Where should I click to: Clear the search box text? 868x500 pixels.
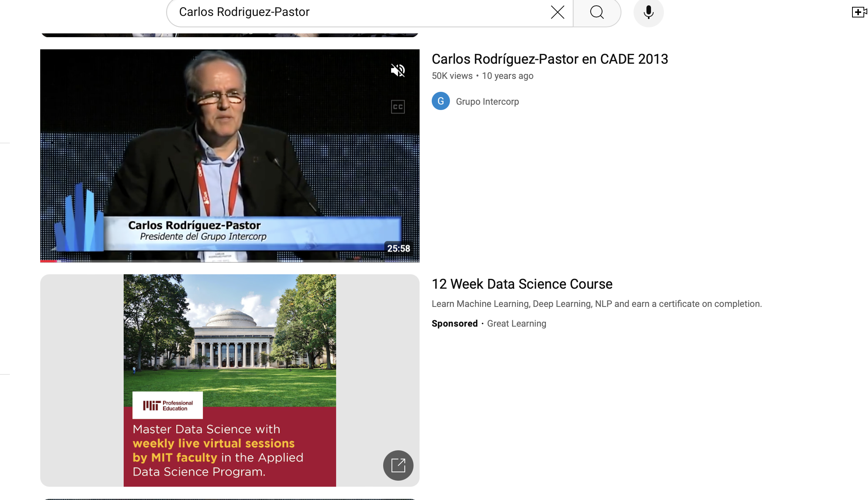557,12
